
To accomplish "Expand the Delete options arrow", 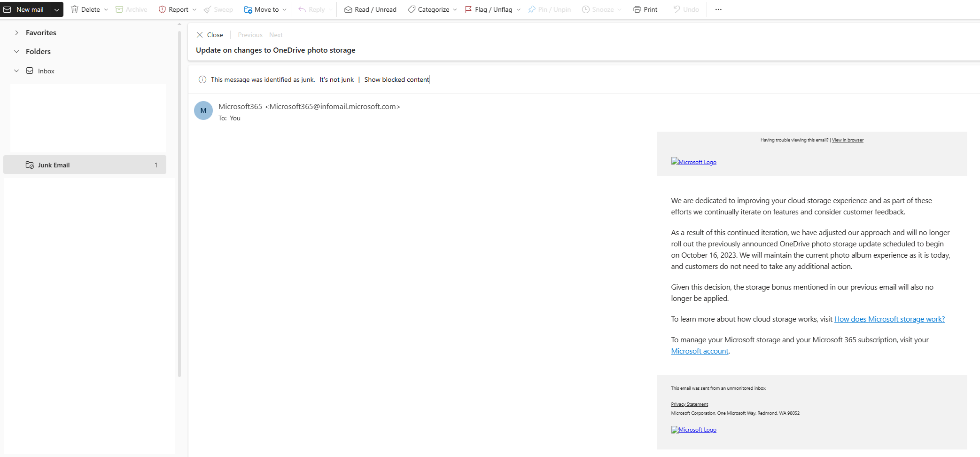I will [106, 9].
